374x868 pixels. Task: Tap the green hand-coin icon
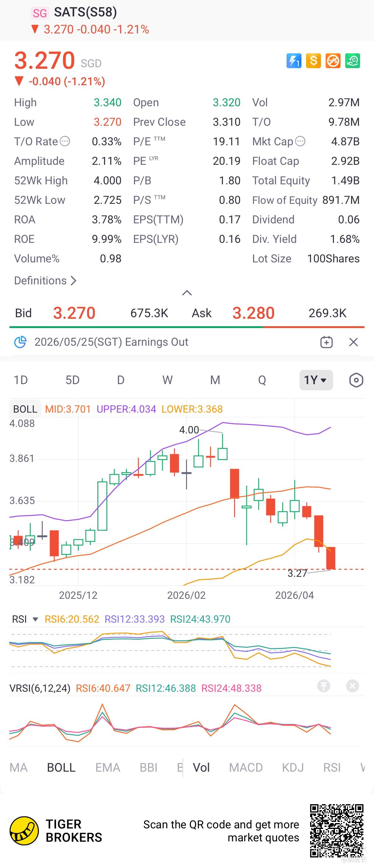click(352, 61)
